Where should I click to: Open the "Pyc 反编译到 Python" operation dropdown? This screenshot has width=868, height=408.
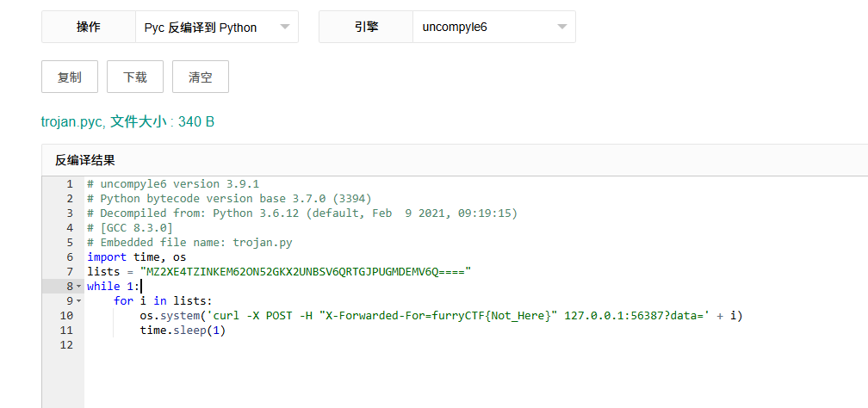point(216,28)
